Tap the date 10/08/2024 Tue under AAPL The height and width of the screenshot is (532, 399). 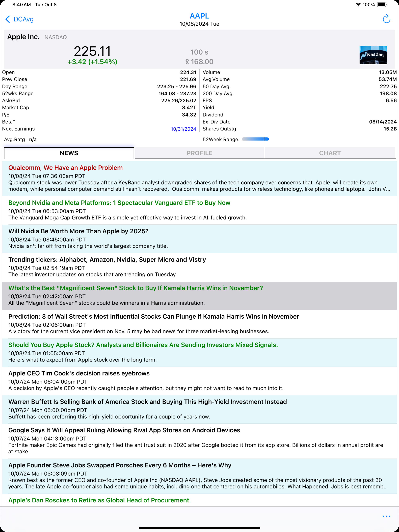pos(199,24)
